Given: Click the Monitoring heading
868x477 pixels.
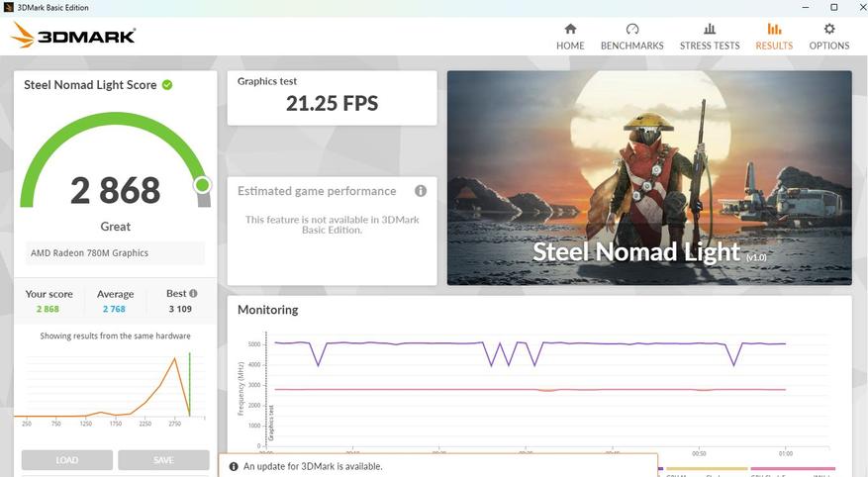Looking at the screenshot, I should 268,310.
